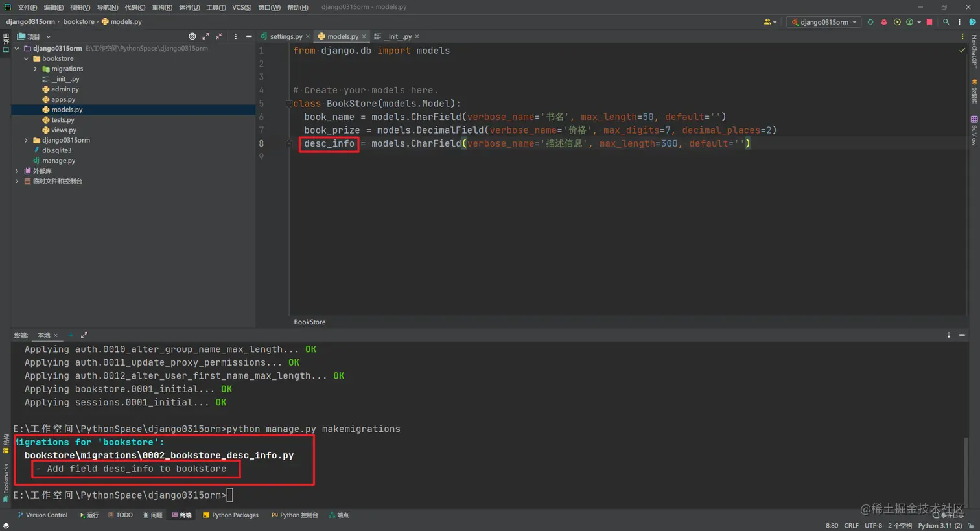Start debugging with the red bug icon
The image size is (980, 531).
(x=884, y=22)
